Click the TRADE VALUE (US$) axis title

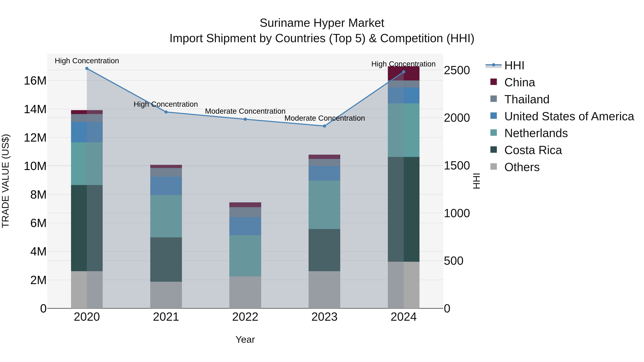tap(6, 181)
